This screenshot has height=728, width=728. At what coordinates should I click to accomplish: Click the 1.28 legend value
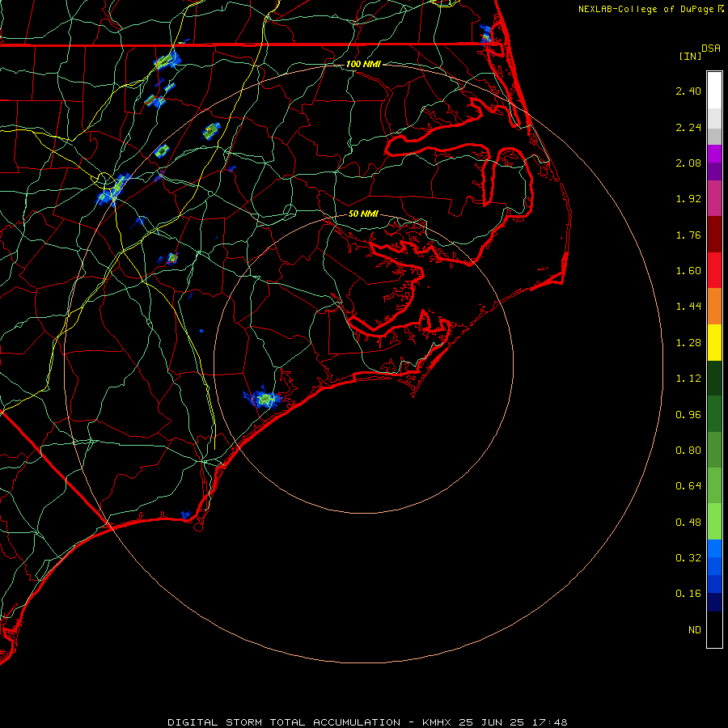(x=688, y=343)
